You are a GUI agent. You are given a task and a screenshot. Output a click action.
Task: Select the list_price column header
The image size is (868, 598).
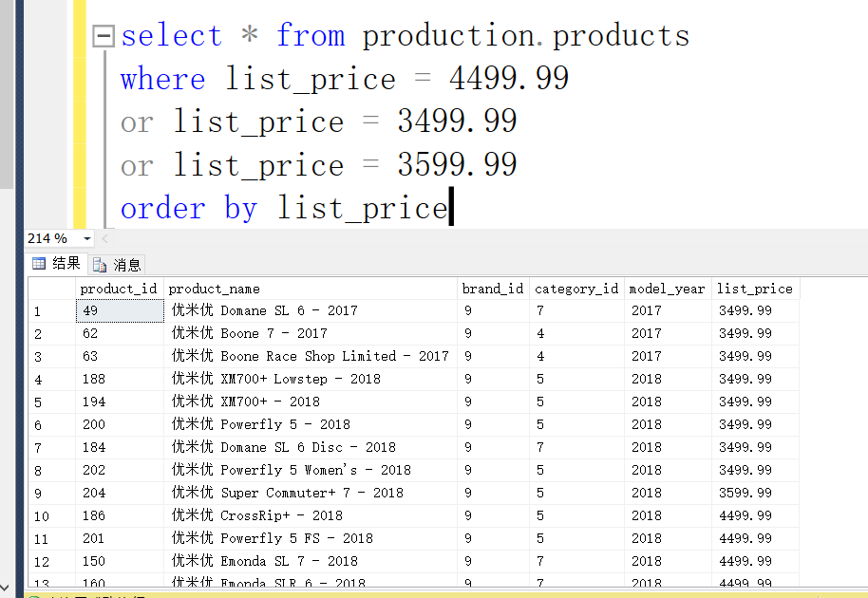pos(755,288)
